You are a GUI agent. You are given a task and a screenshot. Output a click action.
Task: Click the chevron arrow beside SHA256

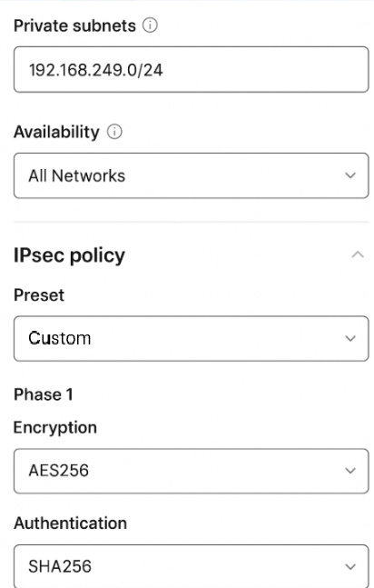[350, 566]
